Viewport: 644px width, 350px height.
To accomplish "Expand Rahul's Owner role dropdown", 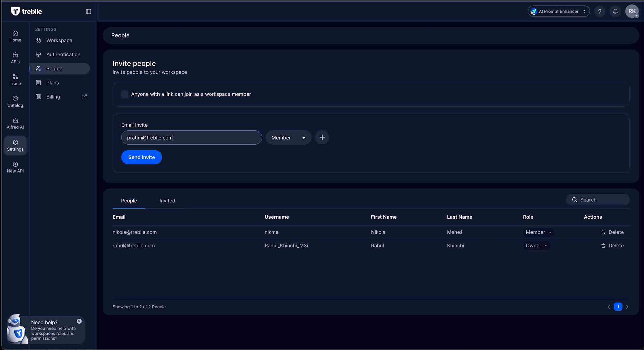I will click(536, 246).
